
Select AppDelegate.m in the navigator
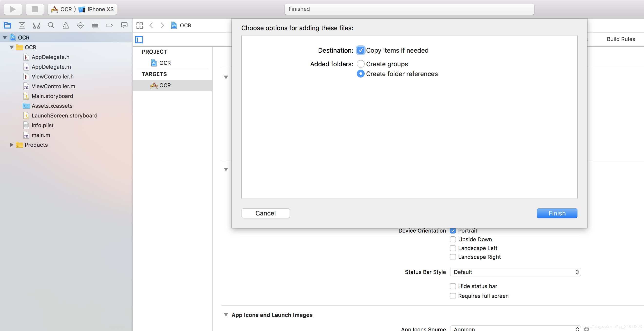(x=51, y=67)
